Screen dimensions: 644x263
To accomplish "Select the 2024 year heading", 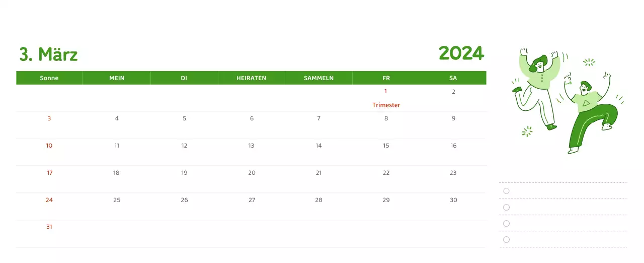I will point(461,53).
